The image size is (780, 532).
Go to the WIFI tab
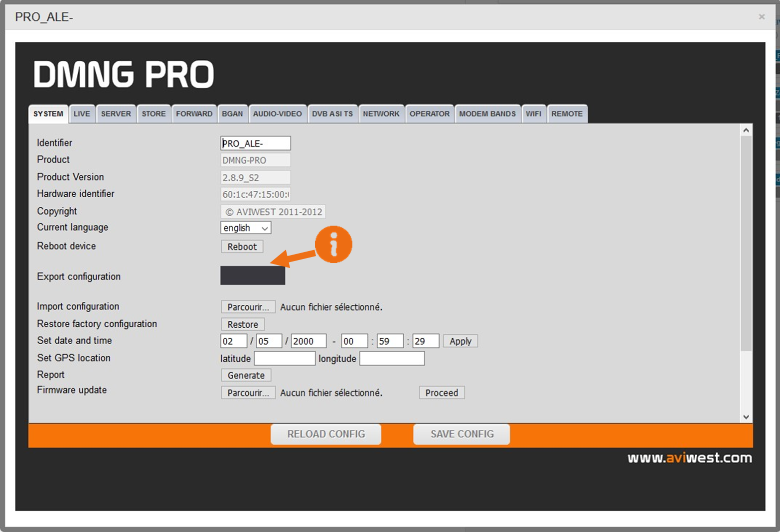(x=533, y=114)
